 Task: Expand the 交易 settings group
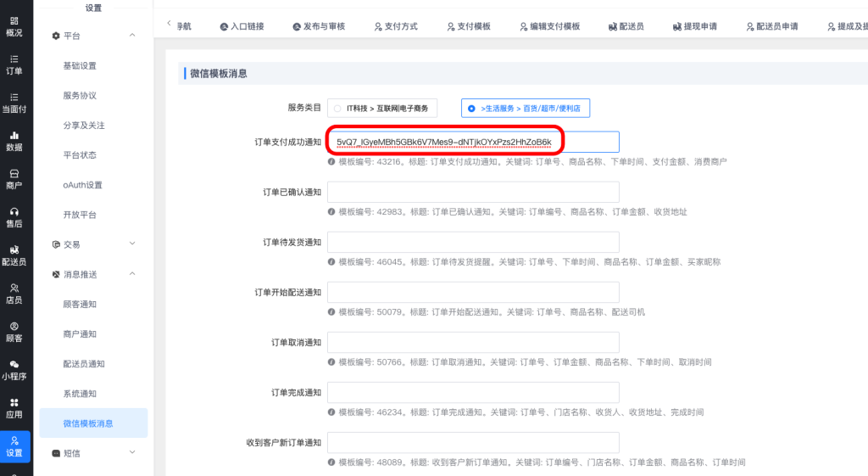click(131, 244)
